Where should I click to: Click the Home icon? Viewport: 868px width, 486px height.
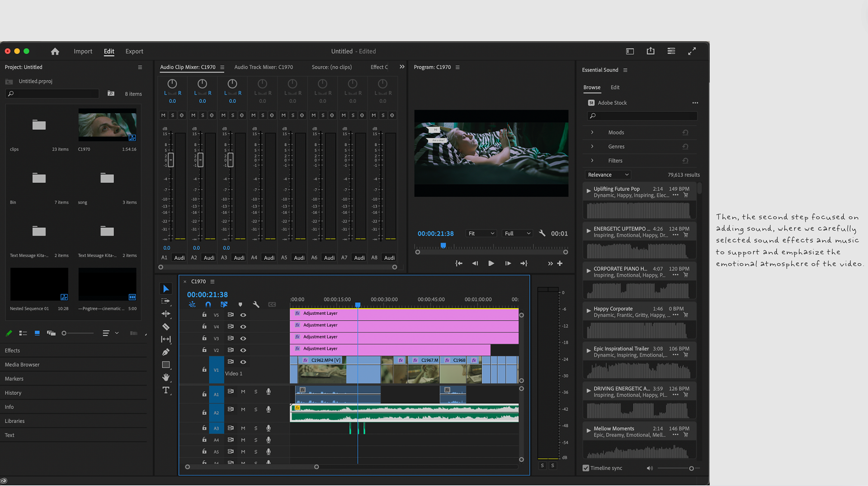tap(55, 52)
